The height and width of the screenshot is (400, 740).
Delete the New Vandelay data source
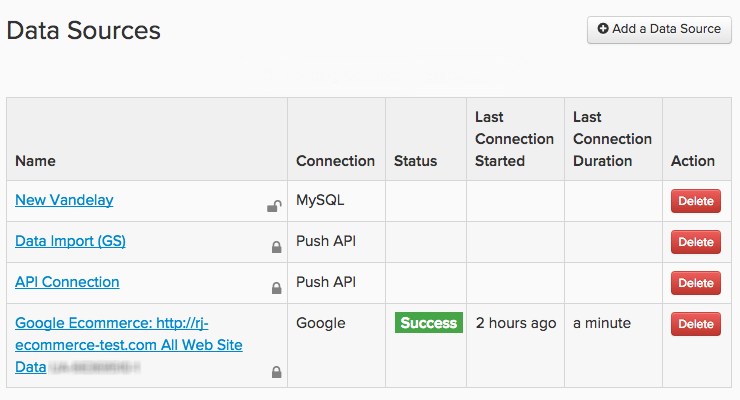695,201
